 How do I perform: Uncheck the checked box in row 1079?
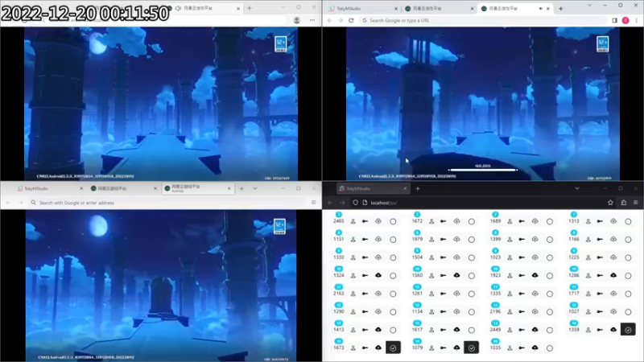(472, 348)
